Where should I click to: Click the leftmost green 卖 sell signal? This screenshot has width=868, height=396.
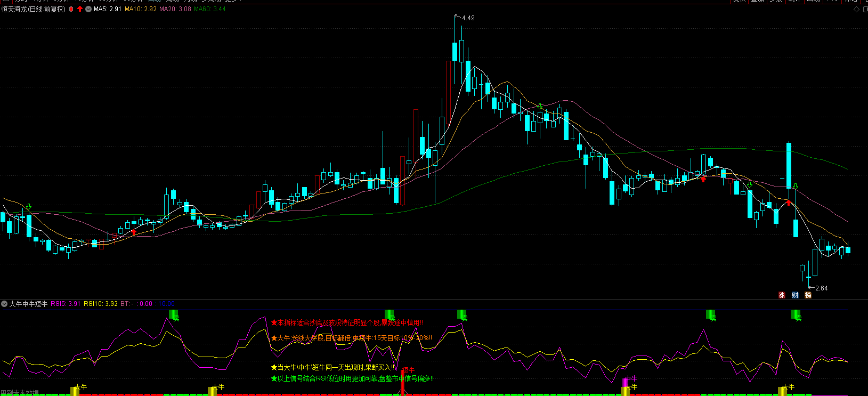[x=174, y=316]
